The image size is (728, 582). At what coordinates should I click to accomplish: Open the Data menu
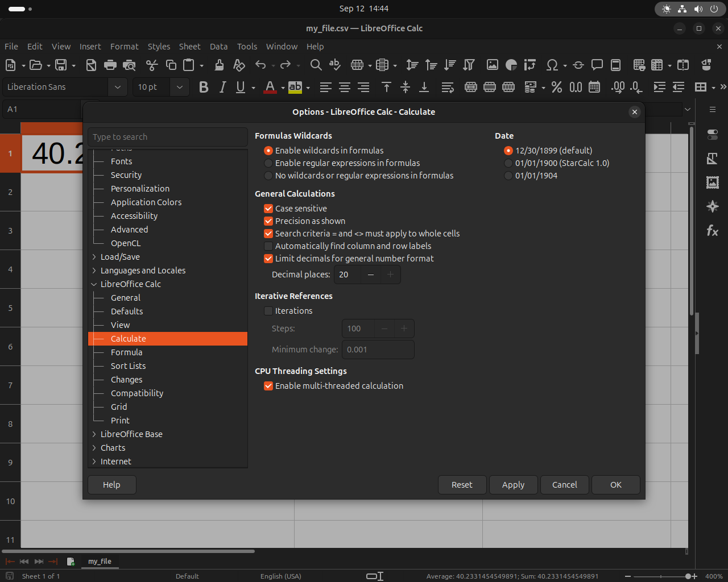point(218,47)
